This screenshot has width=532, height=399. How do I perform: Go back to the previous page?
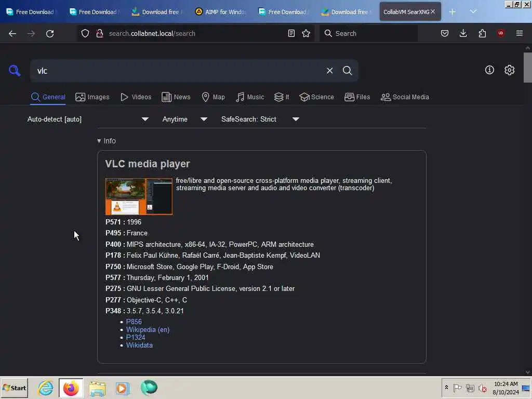coord(12,33)
